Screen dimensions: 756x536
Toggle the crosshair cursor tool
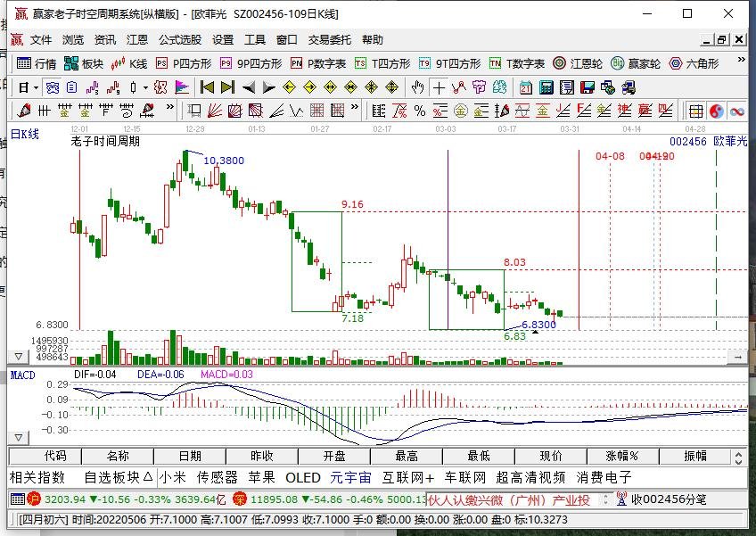pos(439,87)
